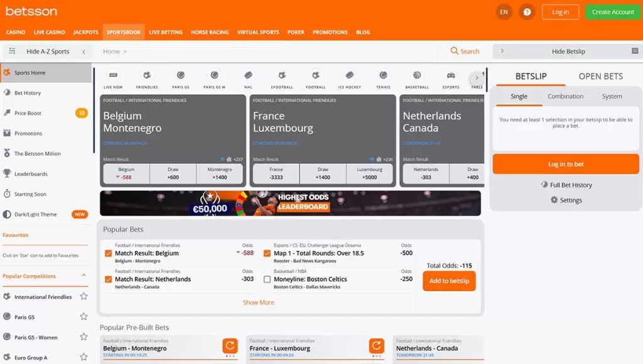
Task: Add International Friendlies to favourites star
Action: click(84, 296)
